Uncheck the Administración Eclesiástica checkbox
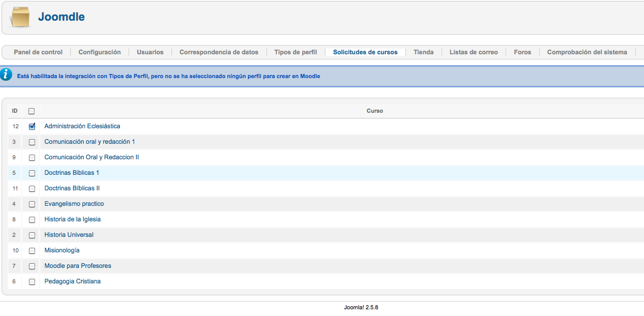The height and width of the screenshot is (316, 644). click(32, 126)
